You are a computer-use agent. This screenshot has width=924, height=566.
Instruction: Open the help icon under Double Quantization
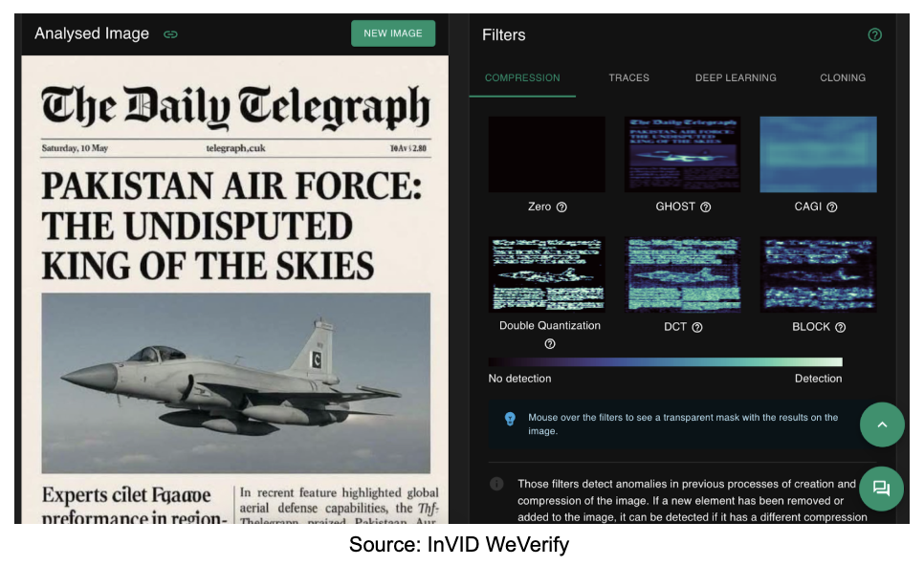[x=550, y=344]
